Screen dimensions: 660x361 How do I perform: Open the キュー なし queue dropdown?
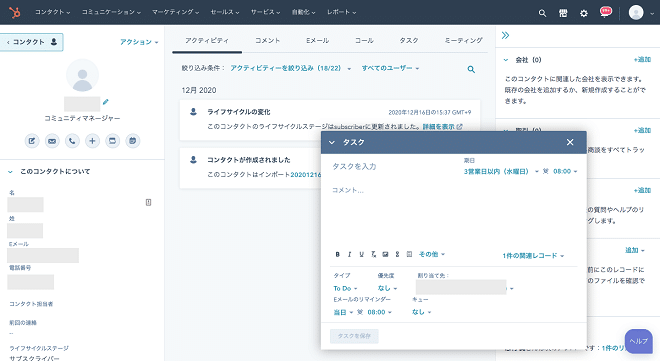[421, 312]
